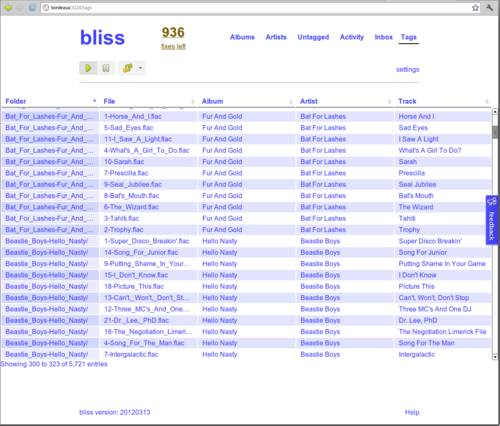The height and width of the screenshot is (426, 500).
Task: Open the Albums tab
Action: tap(242, 37)
